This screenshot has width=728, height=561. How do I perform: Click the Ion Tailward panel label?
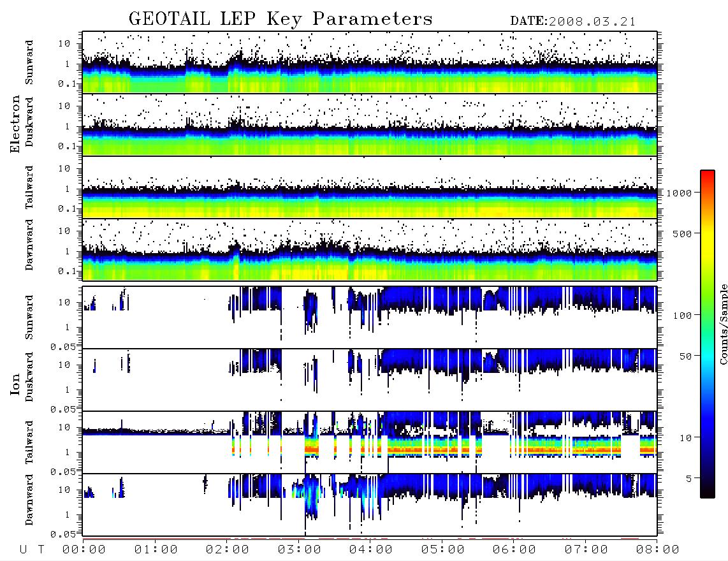[x=29, y=442]
